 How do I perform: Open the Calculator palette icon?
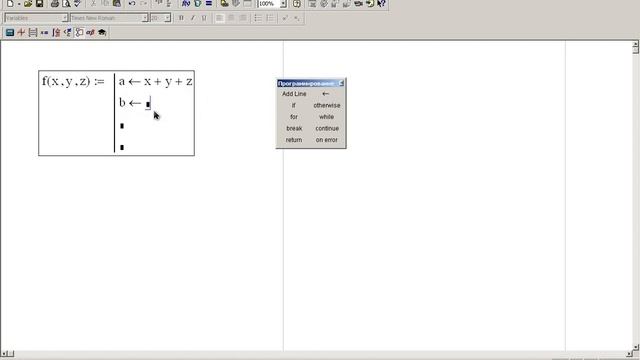[10, 32]
